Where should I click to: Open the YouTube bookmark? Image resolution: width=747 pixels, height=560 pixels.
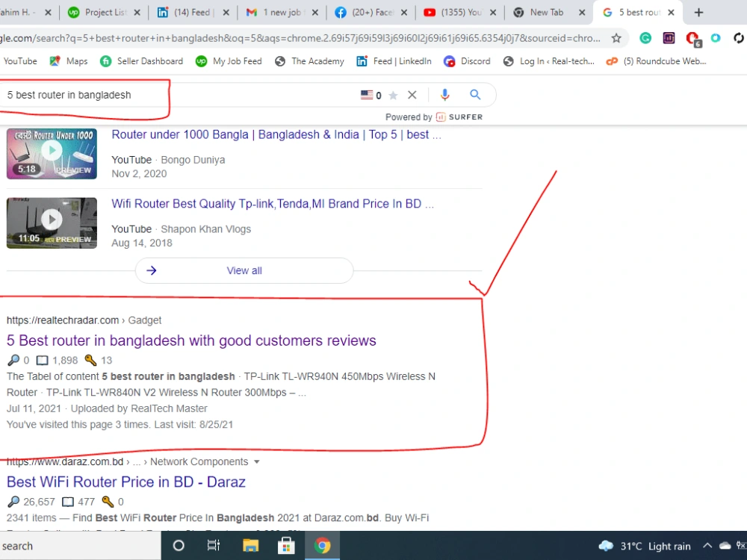tap(19, 61)
